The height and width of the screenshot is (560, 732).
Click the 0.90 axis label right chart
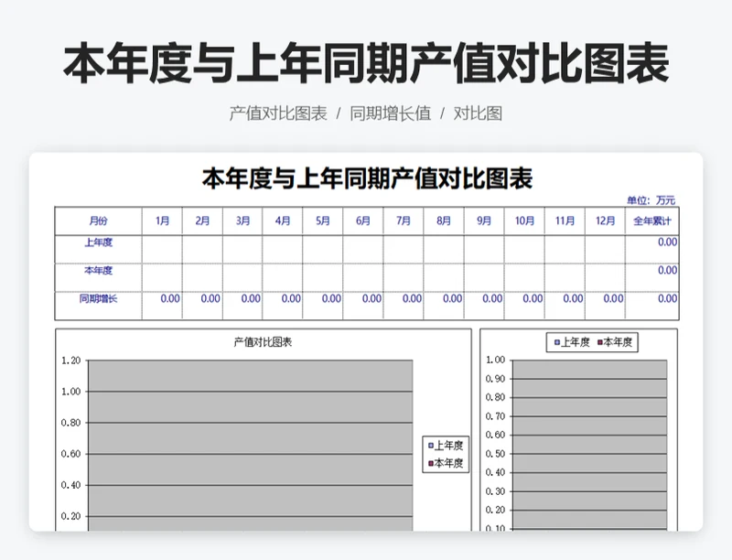tap(495, 379)
